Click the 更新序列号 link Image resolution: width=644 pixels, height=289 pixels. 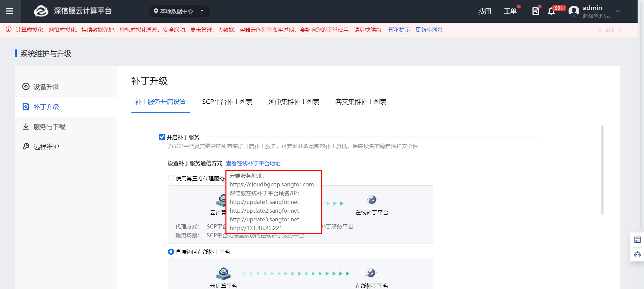point(429,30)
